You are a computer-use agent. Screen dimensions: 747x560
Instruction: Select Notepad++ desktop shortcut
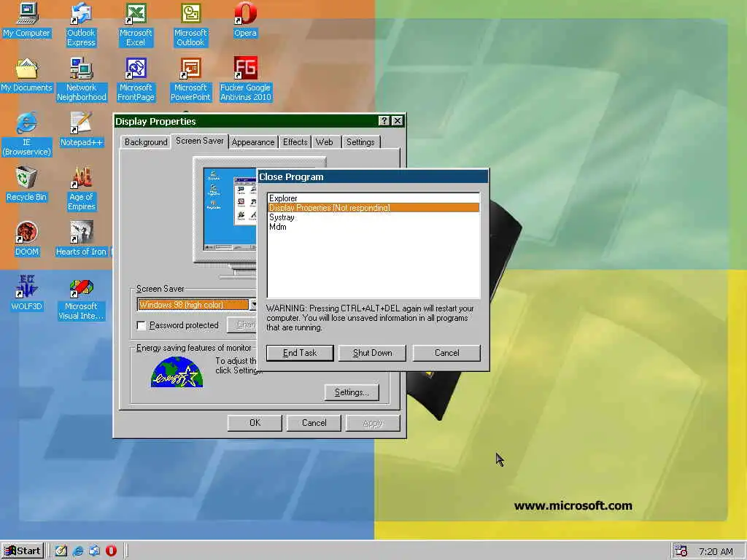tap(81, 130)
